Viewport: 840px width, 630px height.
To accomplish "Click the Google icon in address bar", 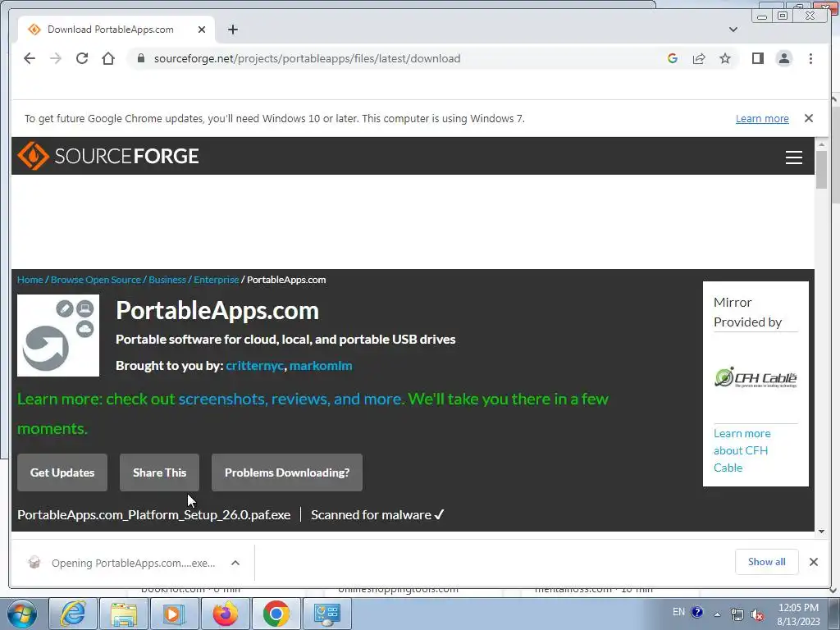I will click(673, 58).
